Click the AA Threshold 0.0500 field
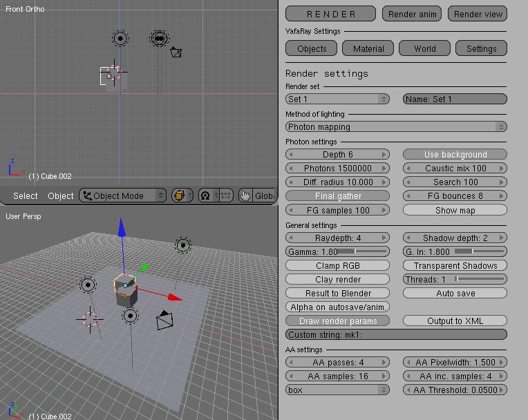Image resolution: width=528 pixels, height=420 pixels. click(x=455, y=390)
